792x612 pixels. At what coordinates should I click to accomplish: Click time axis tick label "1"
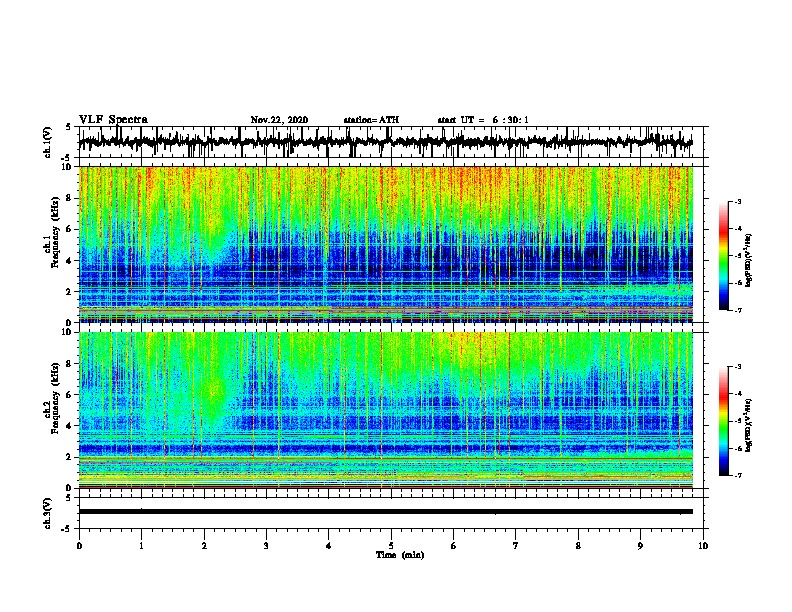pyautogui.click(x=141, y=545)
